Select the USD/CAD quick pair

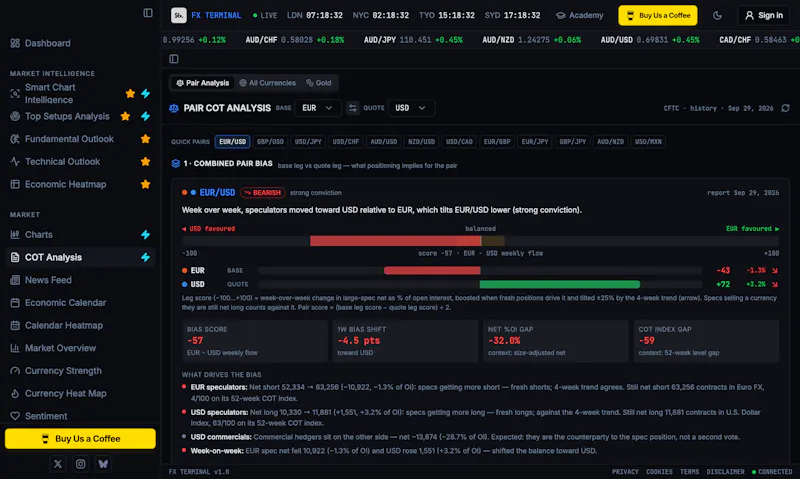pos(459,142)
